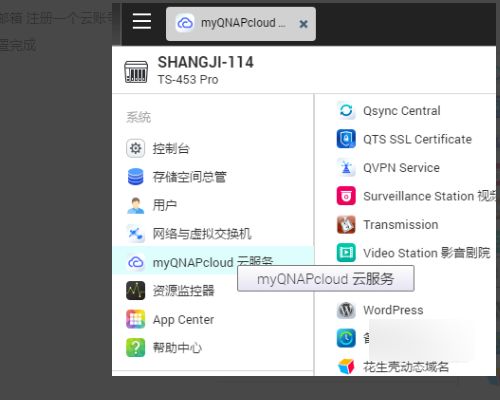Click the NAS device icon beside SHANGJI-114
Screen dimensions: 500x400
point(136,71)
